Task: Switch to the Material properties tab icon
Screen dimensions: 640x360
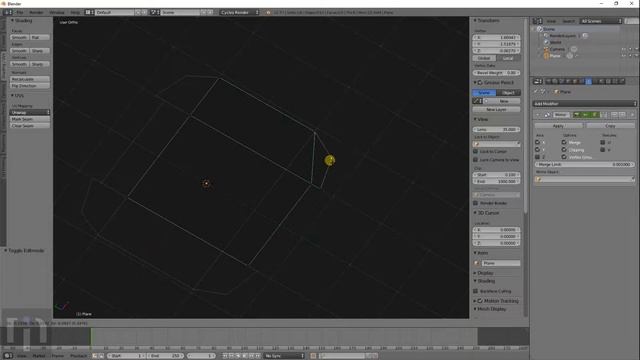Action: [x=601, y=81]
